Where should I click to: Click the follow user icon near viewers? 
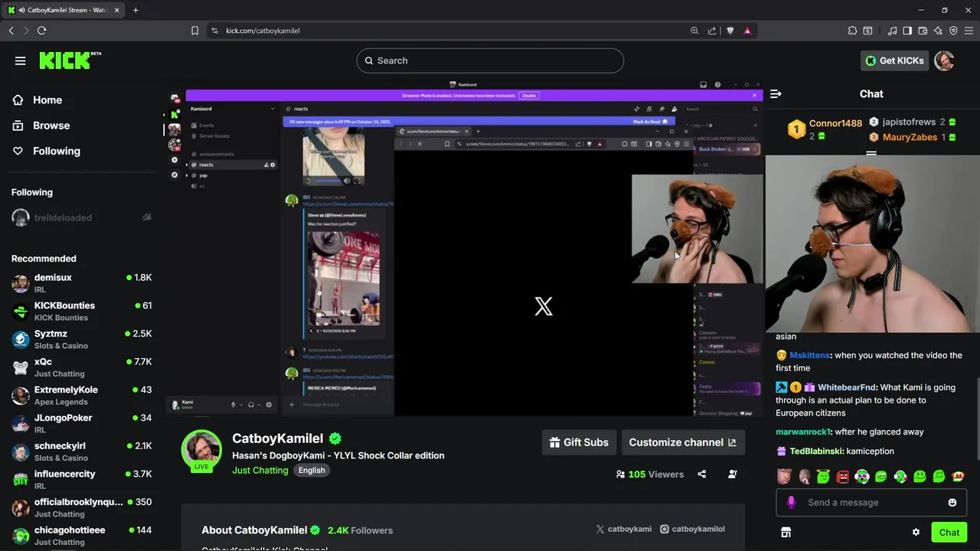[x=733, y=474]
